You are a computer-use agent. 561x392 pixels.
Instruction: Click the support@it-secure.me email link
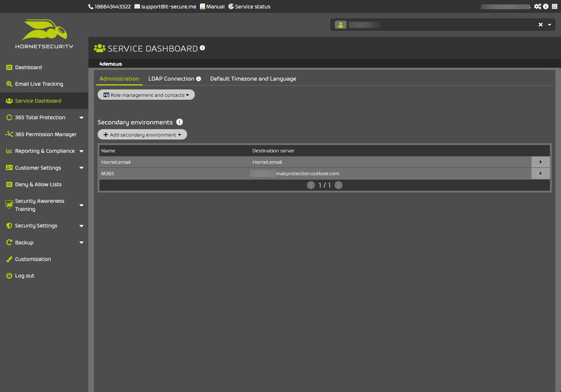pyautogui.click(x=169, y=7)
